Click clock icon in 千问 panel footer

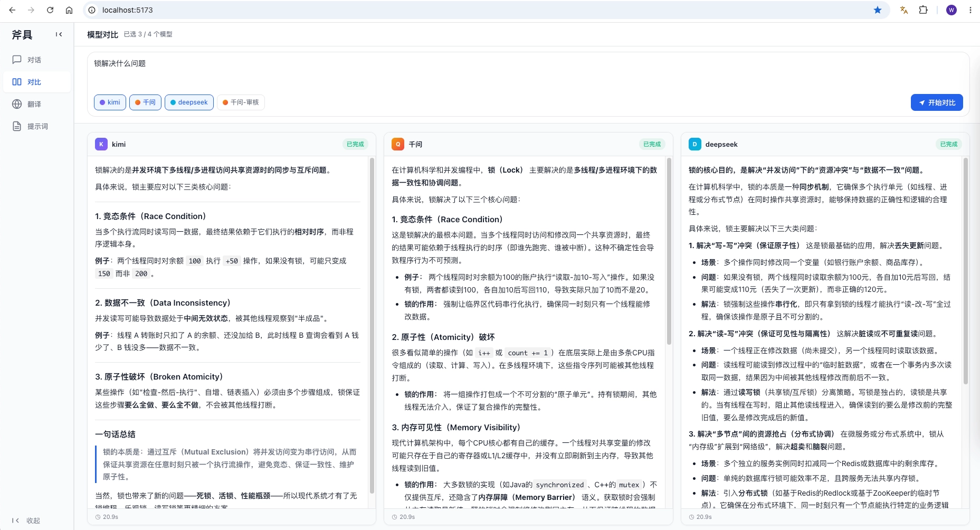[x=395, y=517]
